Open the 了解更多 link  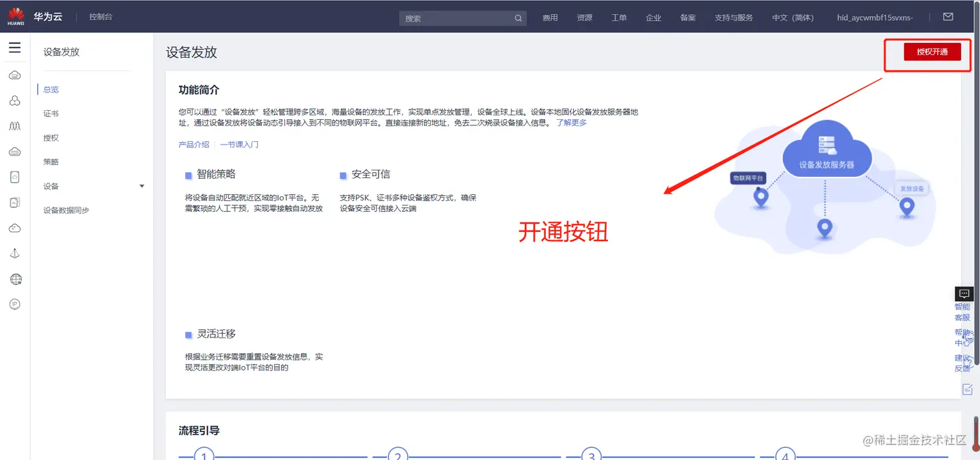click(570, 122)
